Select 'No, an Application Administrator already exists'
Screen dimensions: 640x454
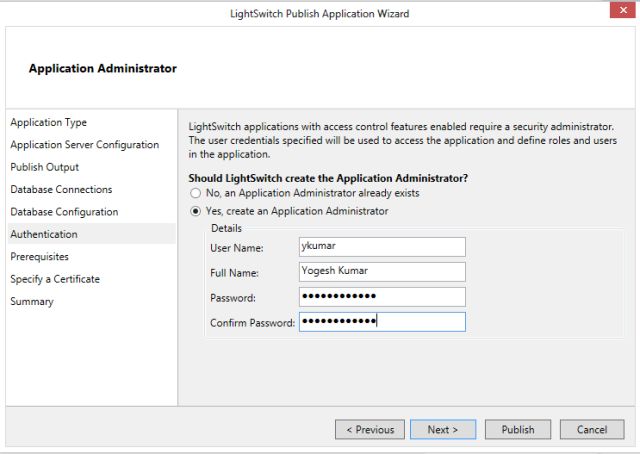[x=305, y=193]
